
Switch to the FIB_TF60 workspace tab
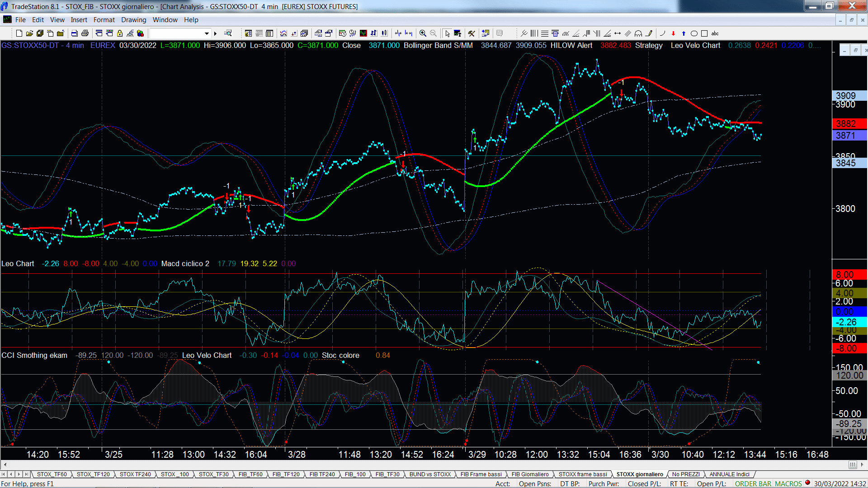point(250,474)
